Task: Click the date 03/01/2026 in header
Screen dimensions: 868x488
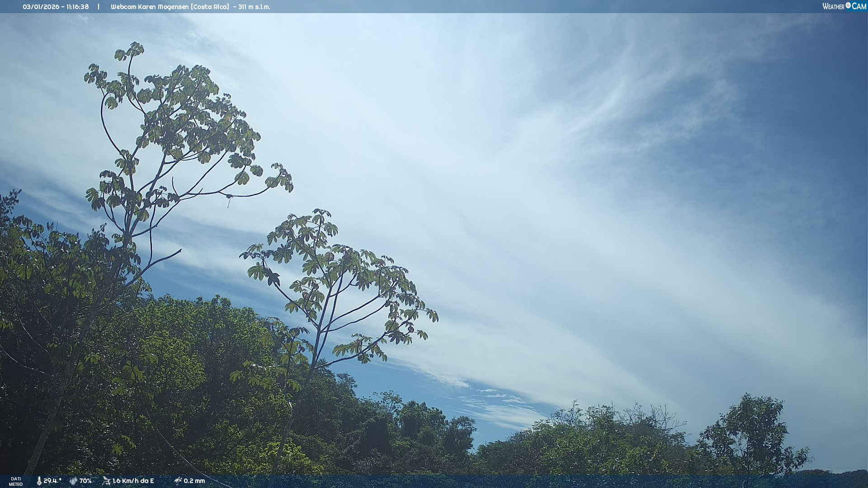Action: coord(41,7)
